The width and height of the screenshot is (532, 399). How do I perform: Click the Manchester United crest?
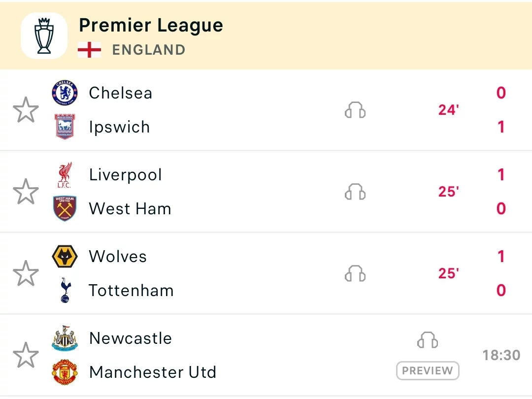[x=65, y=372]
